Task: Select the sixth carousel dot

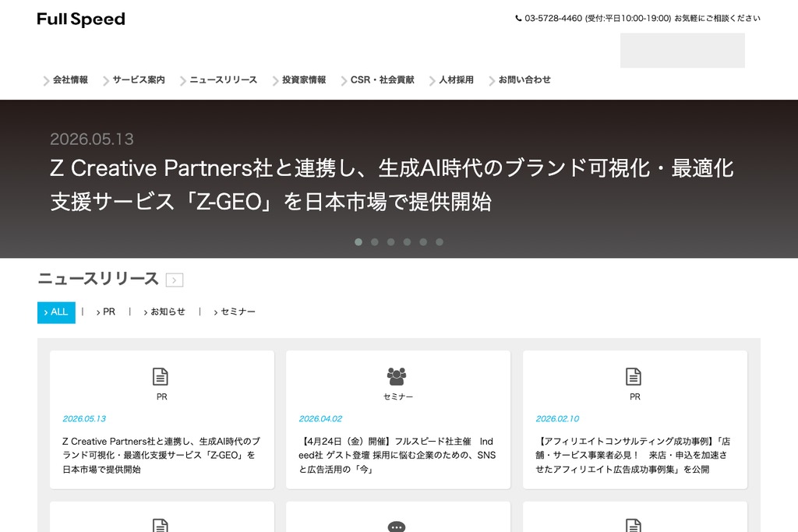Action: pyautogui.click(x=440, y=242)
